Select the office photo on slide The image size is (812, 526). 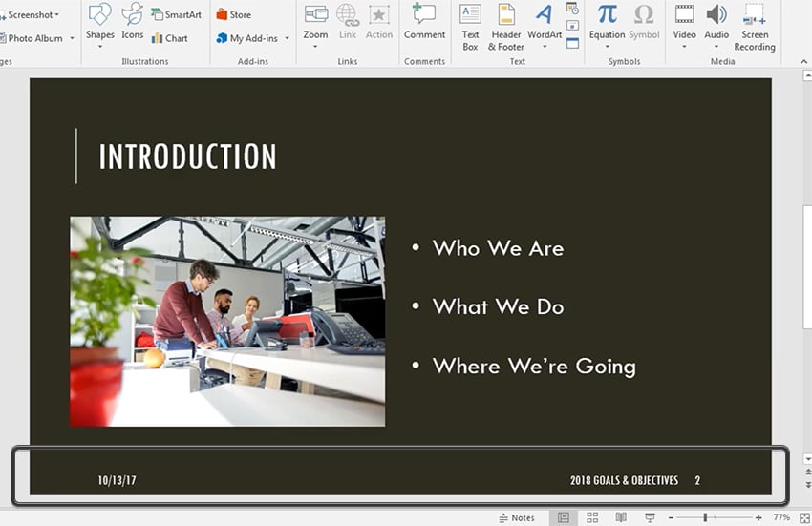[x=227, y=322]
